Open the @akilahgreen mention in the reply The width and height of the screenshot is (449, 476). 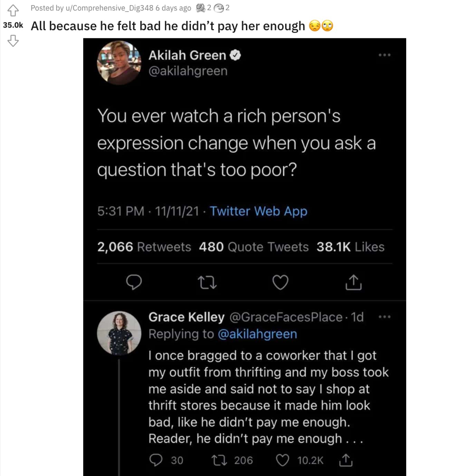pos(258,334)
